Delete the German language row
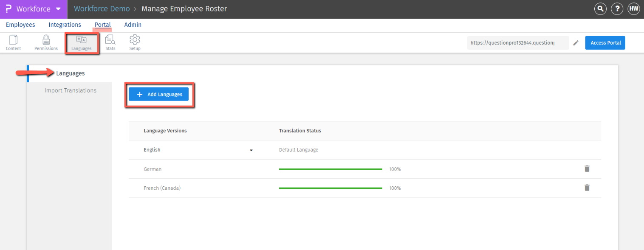The height and width of the screenshot is (250, 644). coord(587,169)
